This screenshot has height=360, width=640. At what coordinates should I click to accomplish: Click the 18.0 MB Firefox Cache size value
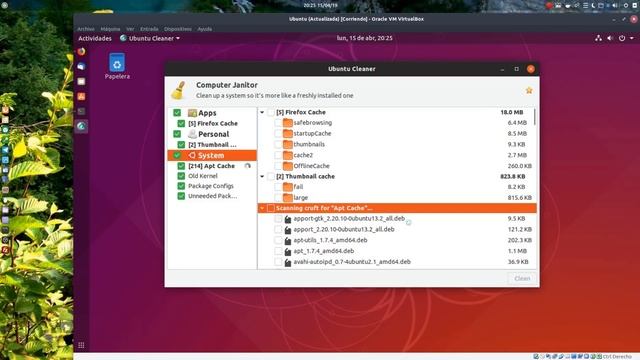(512, 112)
